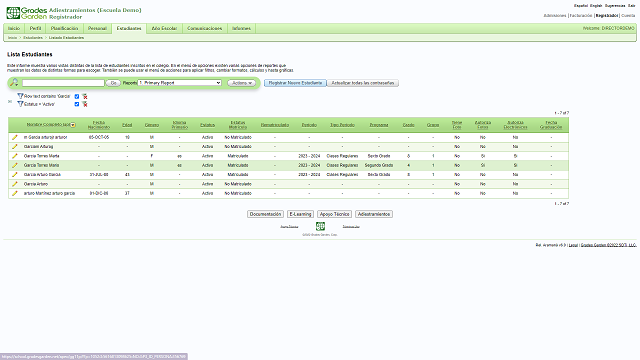Edit student Garcia Arturo
The width and height of the screenshot is (640, 360).
pos(15,184)
